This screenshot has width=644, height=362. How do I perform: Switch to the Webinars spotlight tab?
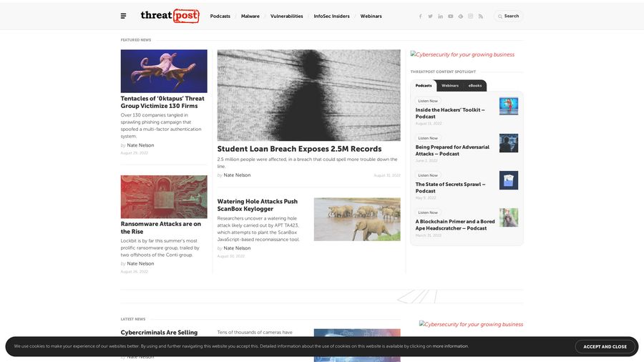(450, 86)
